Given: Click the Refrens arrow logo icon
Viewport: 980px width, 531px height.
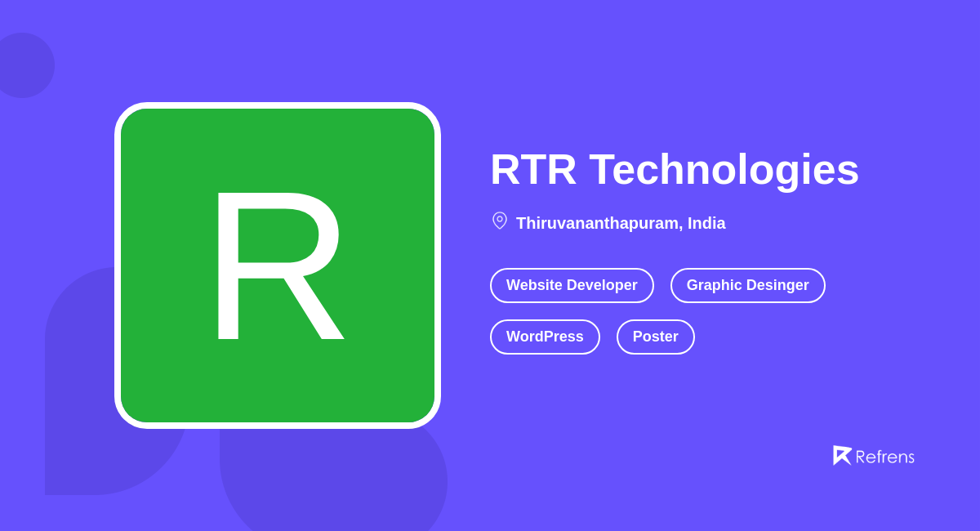Looking at the screenshot, I should point(842,455).
